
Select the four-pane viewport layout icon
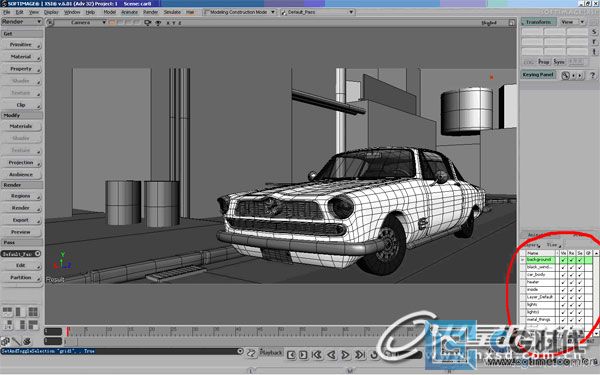(33, 311)
